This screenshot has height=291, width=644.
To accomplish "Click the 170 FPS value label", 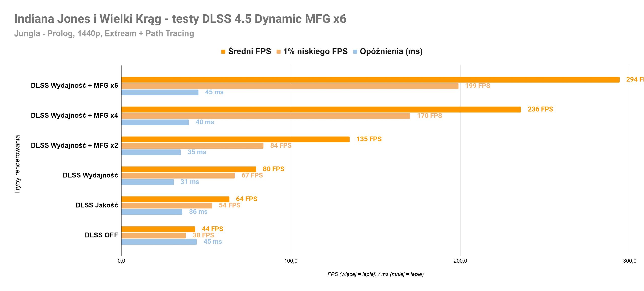I will (x=430, y=116).
